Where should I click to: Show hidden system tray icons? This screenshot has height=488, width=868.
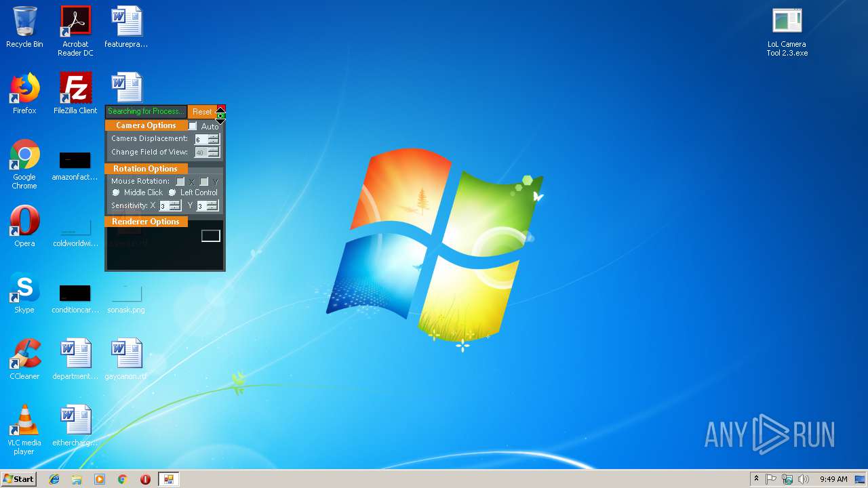(756, 479)
